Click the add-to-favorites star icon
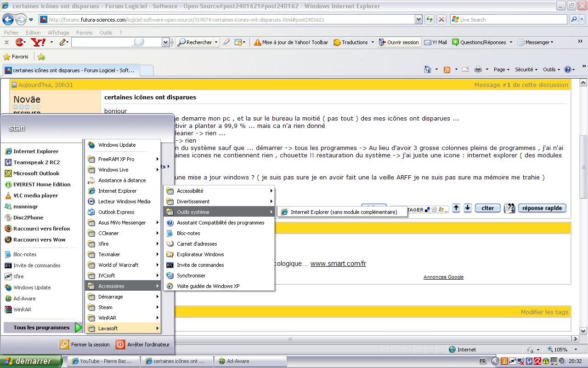The image size is (588, 368). [x=41, y=57]
